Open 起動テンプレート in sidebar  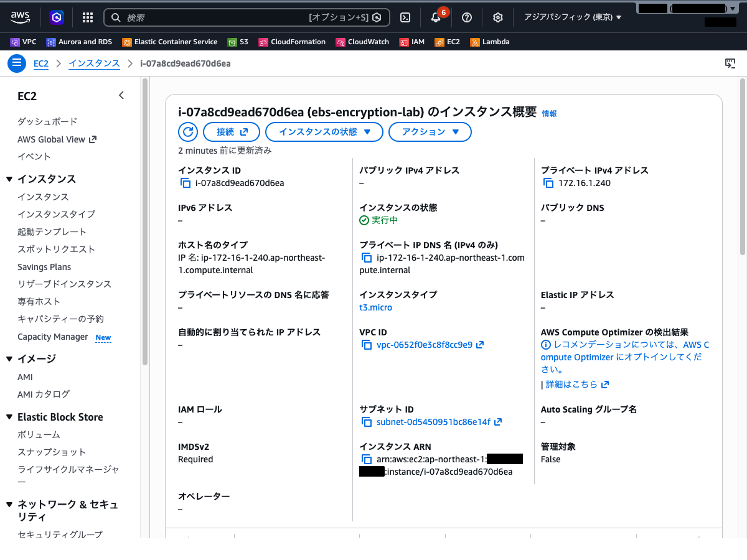(52, 231)
